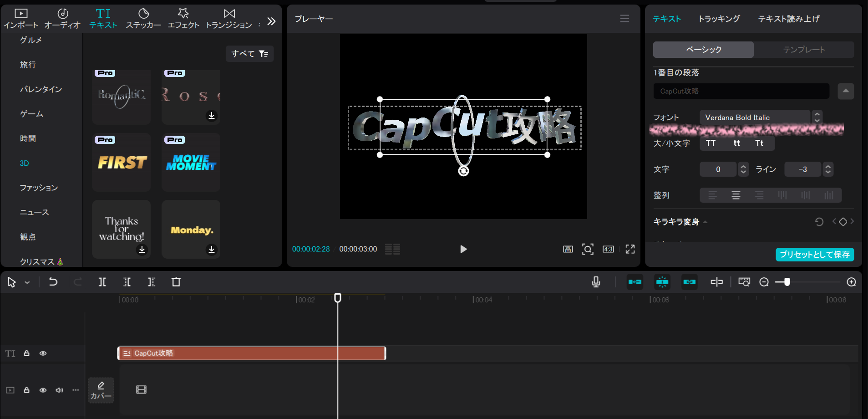Image resolution: width=868 pixels, height=419 pixels.
Task: Click the CapCut攻略 text input field
Action: click(741, 91)
